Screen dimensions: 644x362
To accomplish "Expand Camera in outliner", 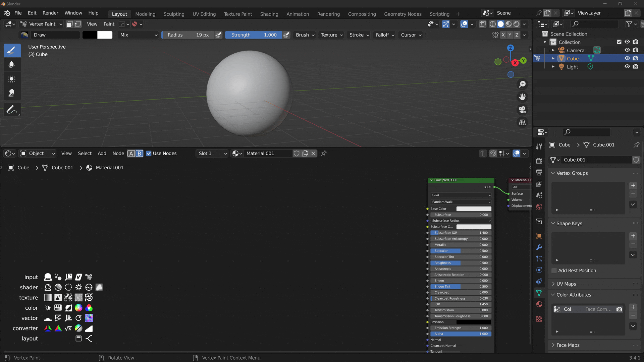I will coord(553,50).
